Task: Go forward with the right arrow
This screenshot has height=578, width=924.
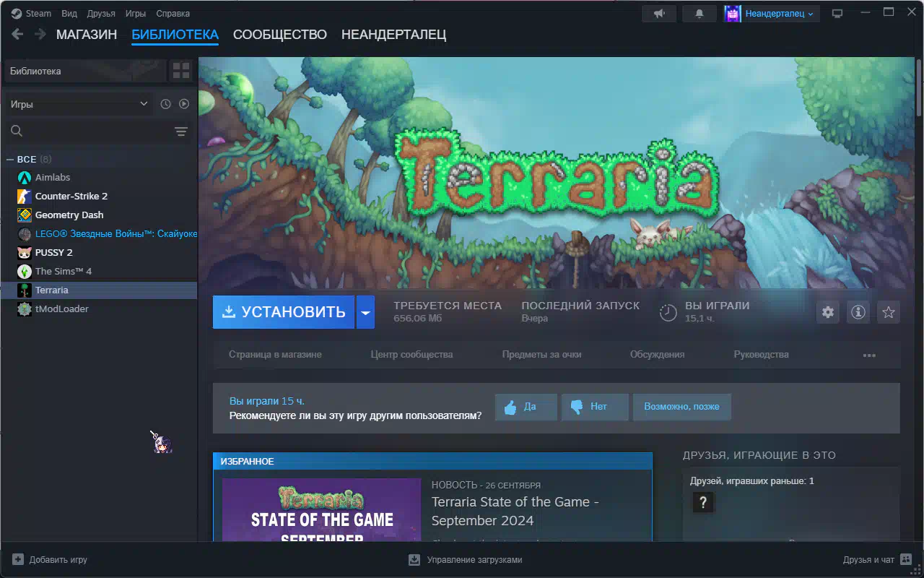Action: point(40,34)
